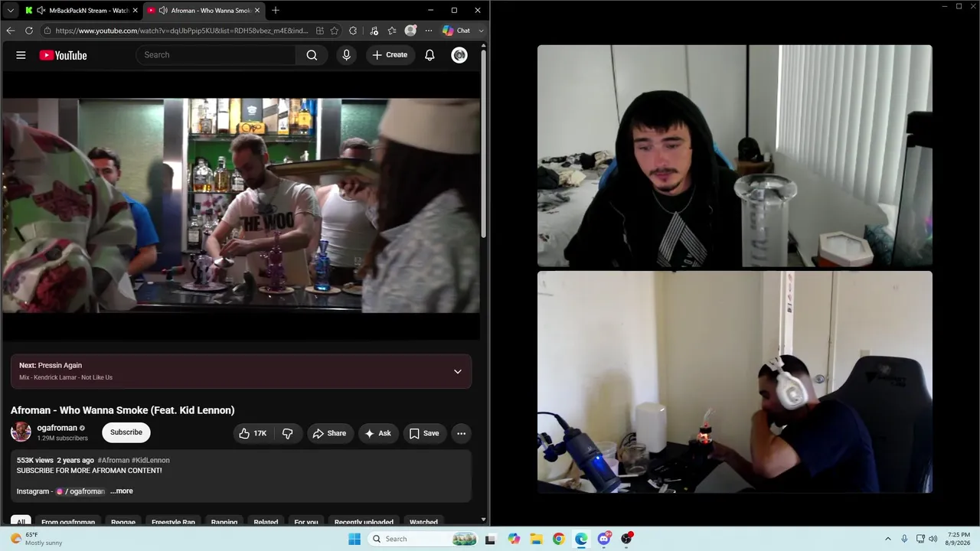Like the Afroman video (17K)
This screenshot has width=980, height=551.
[253, 433]
